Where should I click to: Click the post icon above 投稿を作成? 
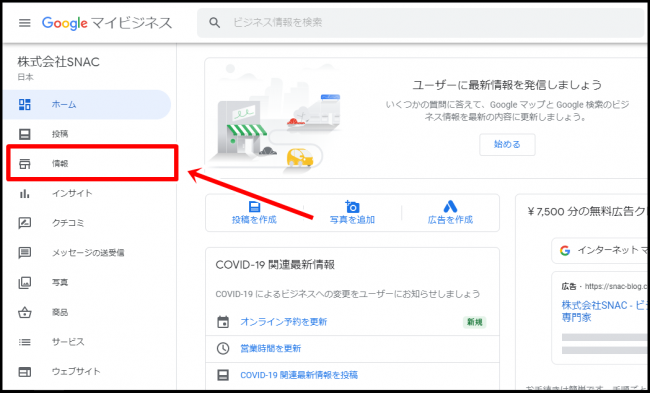tap(254, 206)
